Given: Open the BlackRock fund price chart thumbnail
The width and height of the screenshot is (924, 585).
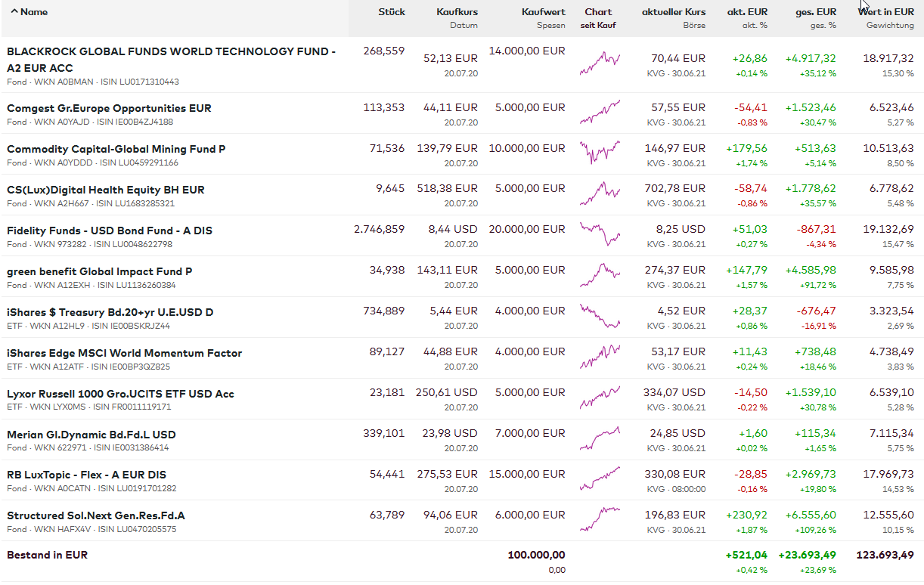Looking at the screenshot, I should click(x=600, y=63).
